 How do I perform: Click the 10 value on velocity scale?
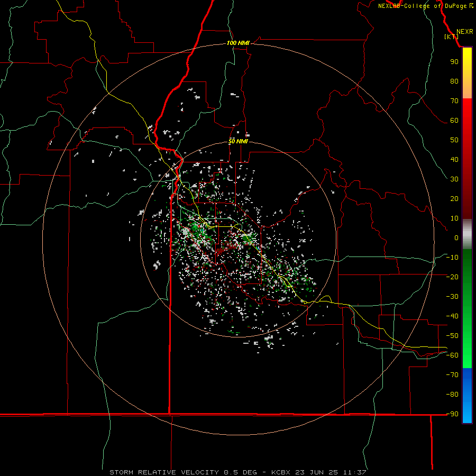coord(454,218)
